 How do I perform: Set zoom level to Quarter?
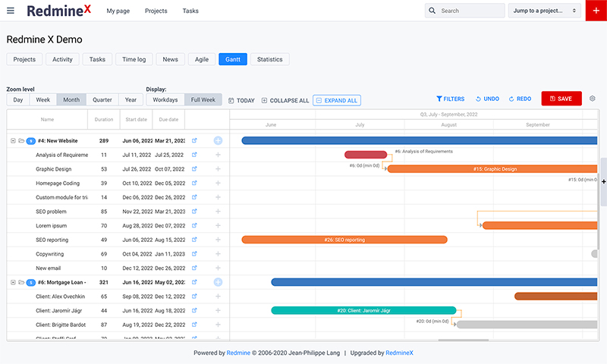102,100
